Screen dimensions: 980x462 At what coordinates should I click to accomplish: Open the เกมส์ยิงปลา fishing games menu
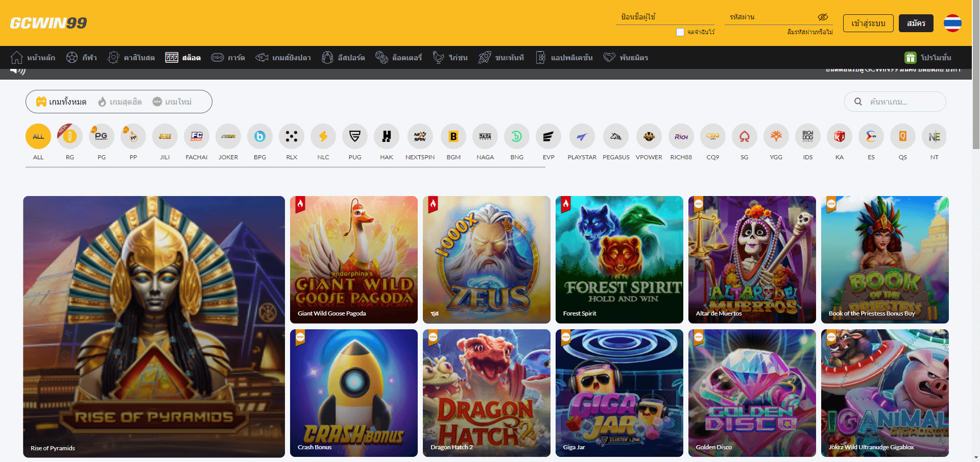tap(283, 58)
